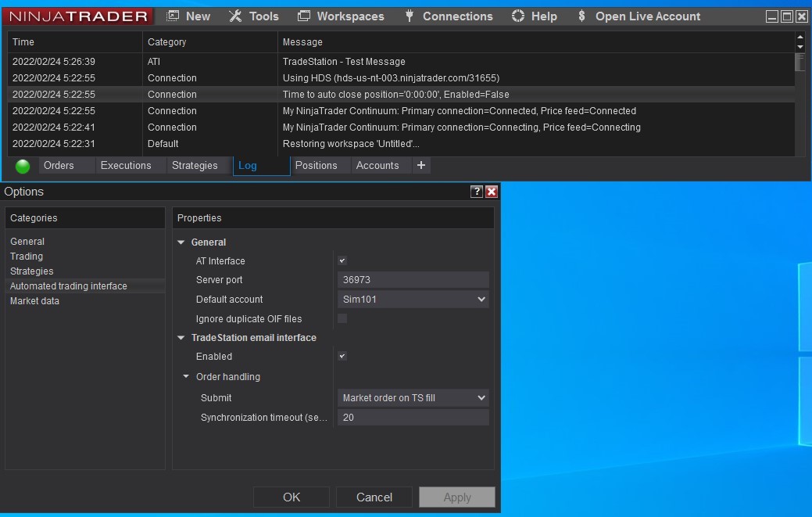Image resolution: width=812 pixels, height=517 pixels.
Task: Collapse the General properties section
Action: tap(181, 242)
